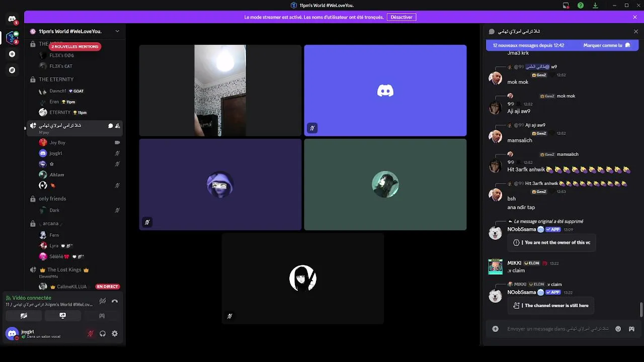Screen dimensions: 644x362
Task: Unmute microphone in the user panel
Action: 91,333
